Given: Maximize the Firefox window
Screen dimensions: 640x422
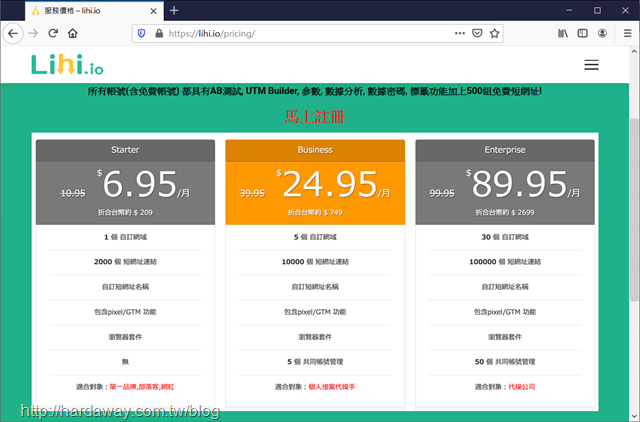Looking at the screenshot, I should click(x=597, y=11).
